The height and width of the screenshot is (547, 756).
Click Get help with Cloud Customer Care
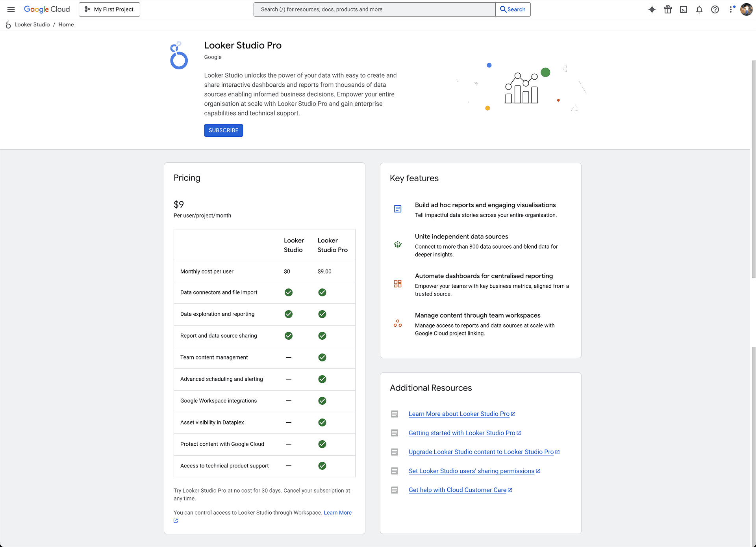457,490
